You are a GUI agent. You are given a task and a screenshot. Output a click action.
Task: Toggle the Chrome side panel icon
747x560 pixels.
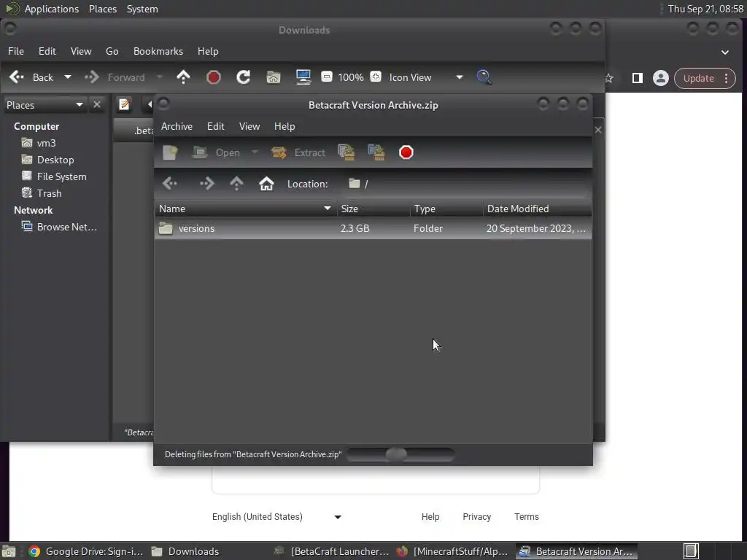(637, 78)
